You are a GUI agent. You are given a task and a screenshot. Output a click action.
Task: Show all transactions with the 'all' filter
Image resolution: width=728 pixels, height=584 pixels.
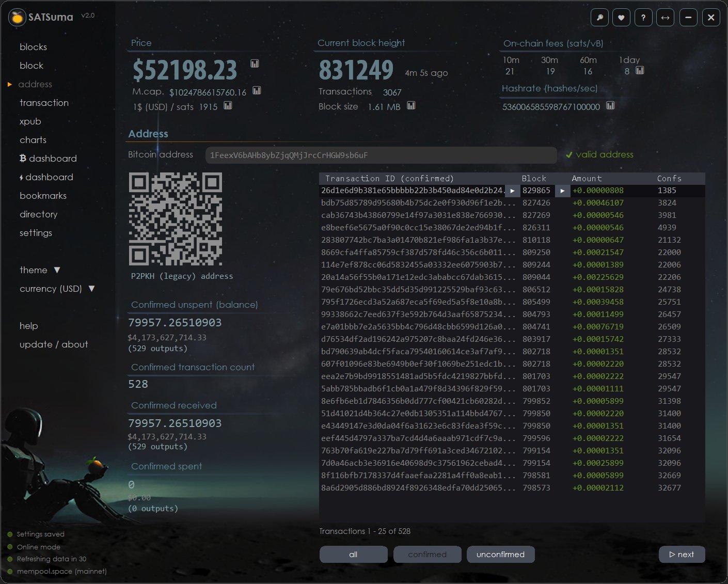pos(353,554)
